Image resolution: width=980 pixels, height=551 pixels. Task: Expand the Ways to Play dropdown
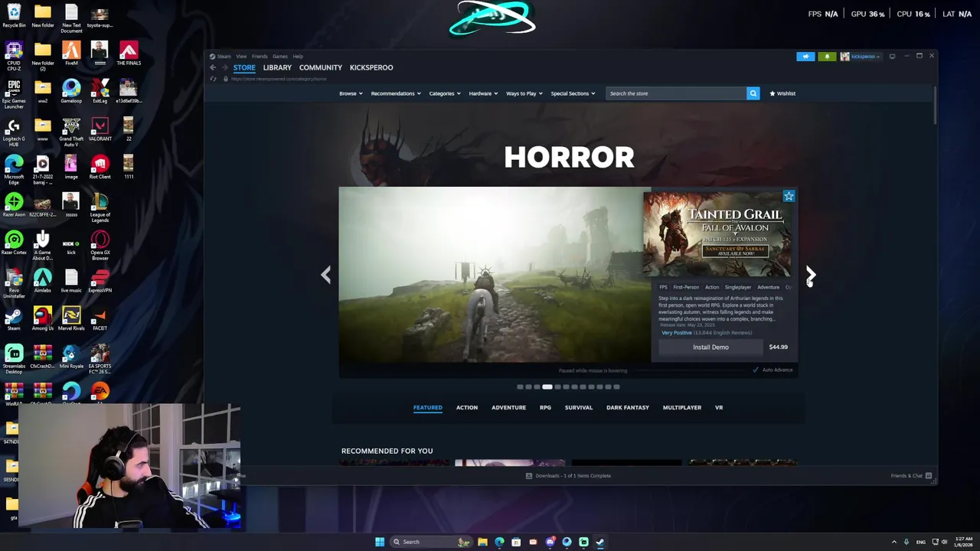point(524,93)
